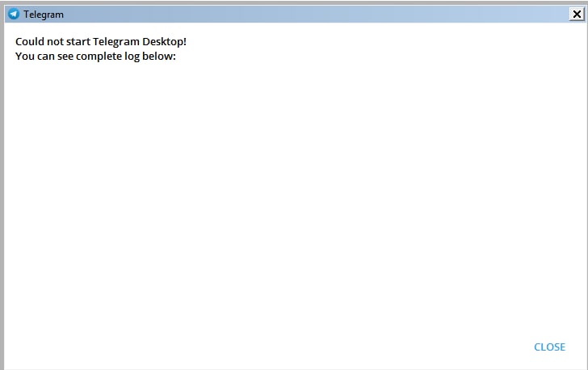Click the CLOSE link in the dialog
This screenshot has height=370, width=588.
coord(549,347)
